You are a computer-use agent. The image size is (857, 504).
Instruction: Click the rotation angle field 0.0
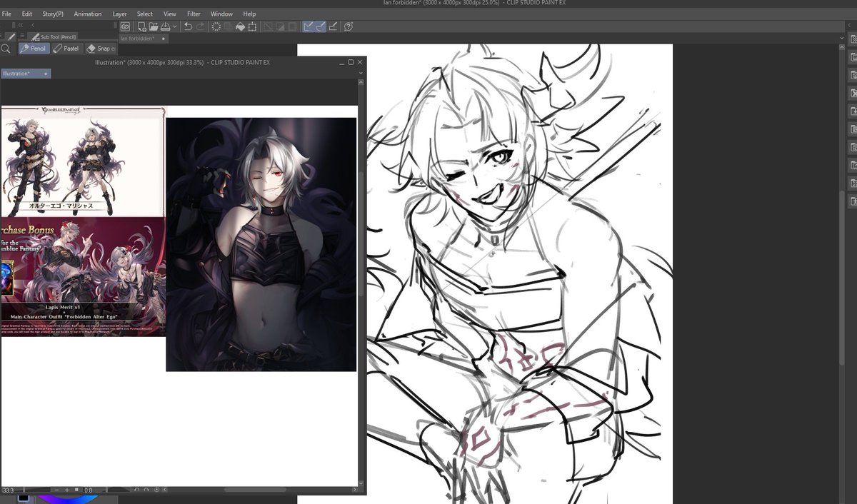point(89,490)
